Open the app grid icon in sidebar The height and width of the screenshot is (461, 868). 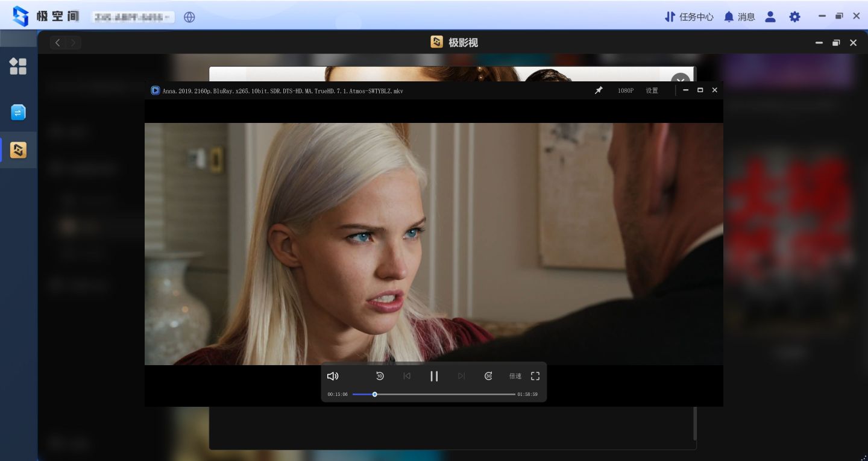pyautogui.click(x=18, y=66)
